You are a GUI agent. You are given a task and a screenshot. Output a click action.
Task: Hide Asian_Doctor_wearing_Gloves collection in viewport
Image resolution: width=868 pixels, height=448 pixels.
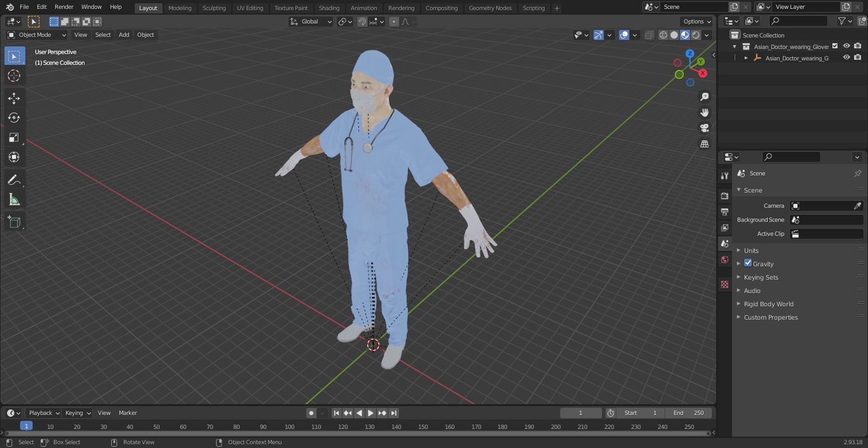pos(846,46)
